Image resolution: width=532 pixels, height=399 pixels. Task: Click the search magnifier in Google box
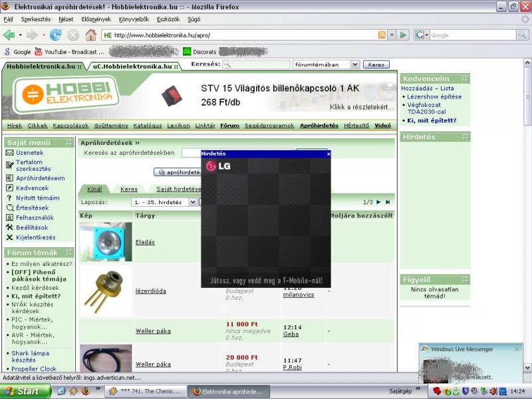click(x=522, y=35)
